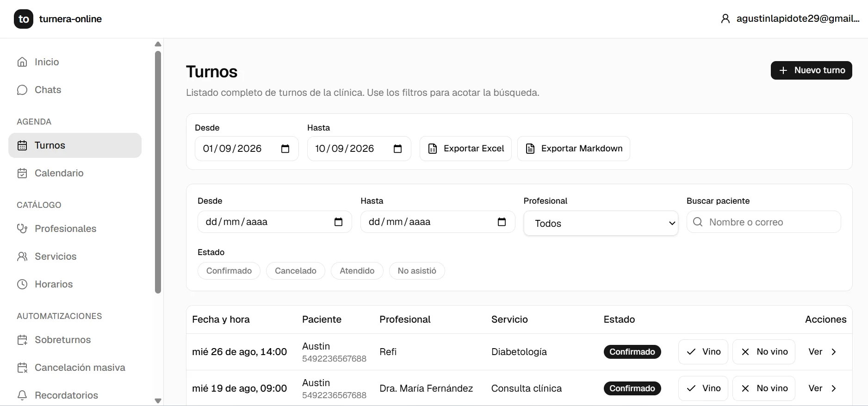Mark No vino for the Refi appointment
The height and width of the screenshot is (406, 868).
(x=764, y=352)
